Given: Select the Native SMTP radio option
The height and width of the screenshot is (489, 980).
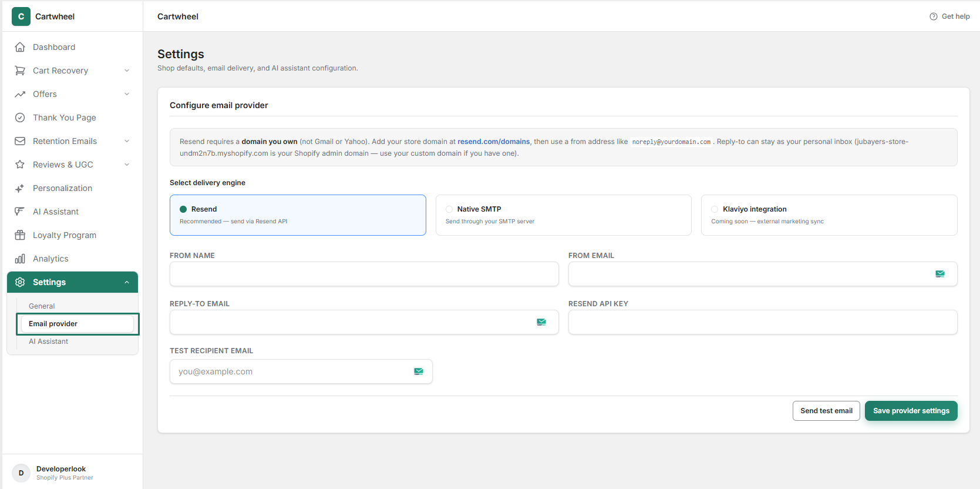Looking at the screenshot, I should pyautogui.click(x=449, y=209).
